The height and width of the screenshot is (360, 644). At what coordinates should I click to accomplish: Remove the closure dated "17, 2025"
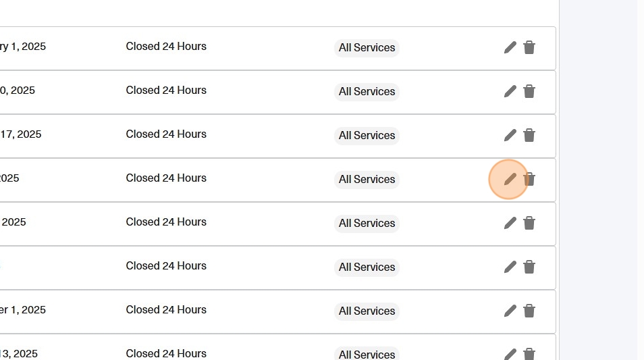pos(529,135)
